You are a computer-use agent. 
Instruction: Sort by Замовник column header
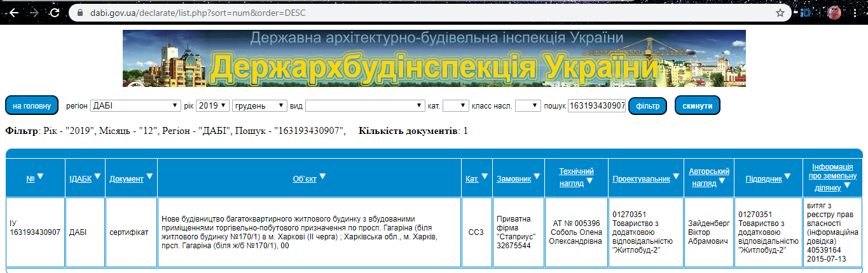514,179
